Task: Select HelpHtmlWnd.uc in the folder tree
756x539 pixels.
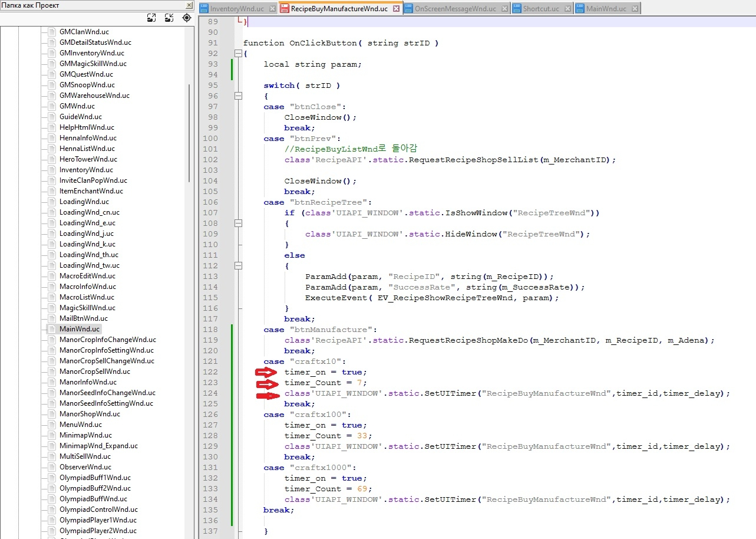Action: point(87,127)
